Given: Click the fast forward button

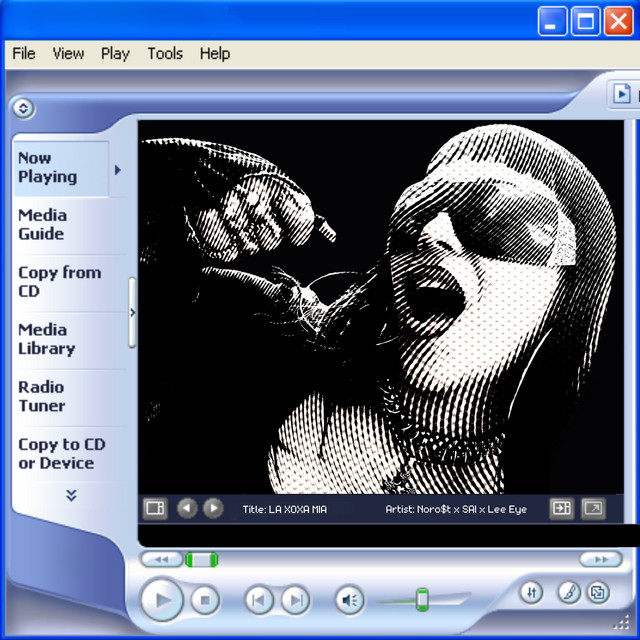Looking at the screenshot, I should click(600, 559).
